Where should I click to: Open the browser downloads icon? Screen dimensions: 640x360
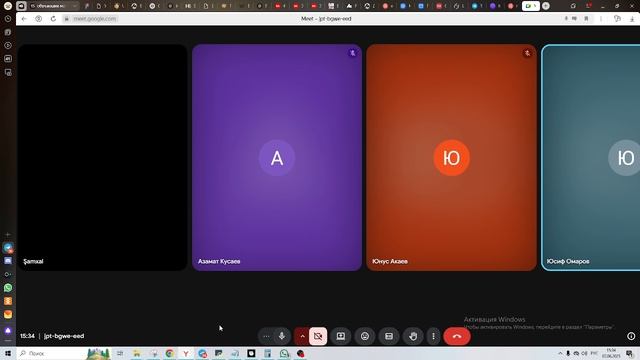[x=633, y=19]
